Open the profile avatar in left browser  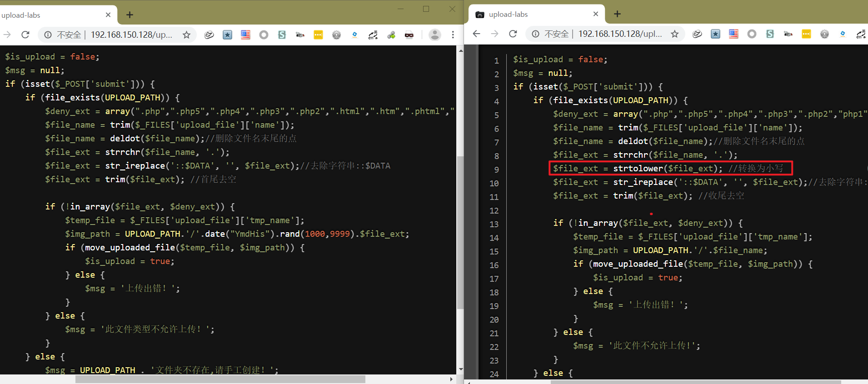coord(435,35)
